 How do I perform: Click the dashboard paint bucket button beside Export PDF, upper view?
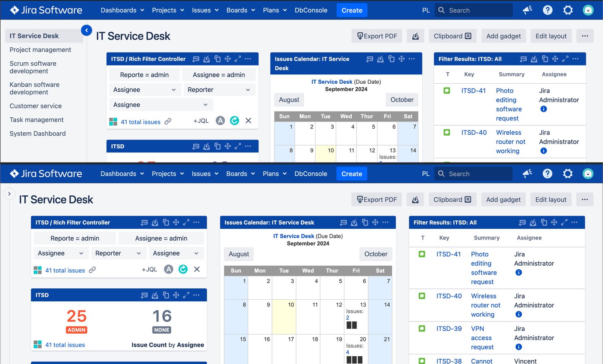pyautogui.click(x=416, y=36)
